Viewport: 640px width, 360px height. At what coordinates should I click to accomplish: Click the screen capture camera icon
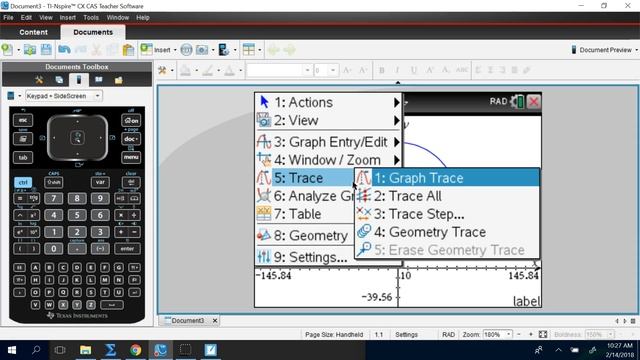(202, 50)
